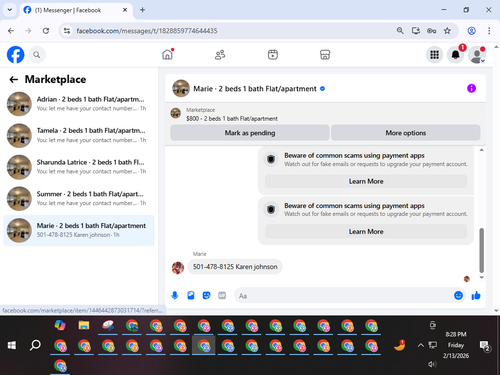The image size is (500, 375).
Task: Click the browser Back arrow
Action: (11, 31)
